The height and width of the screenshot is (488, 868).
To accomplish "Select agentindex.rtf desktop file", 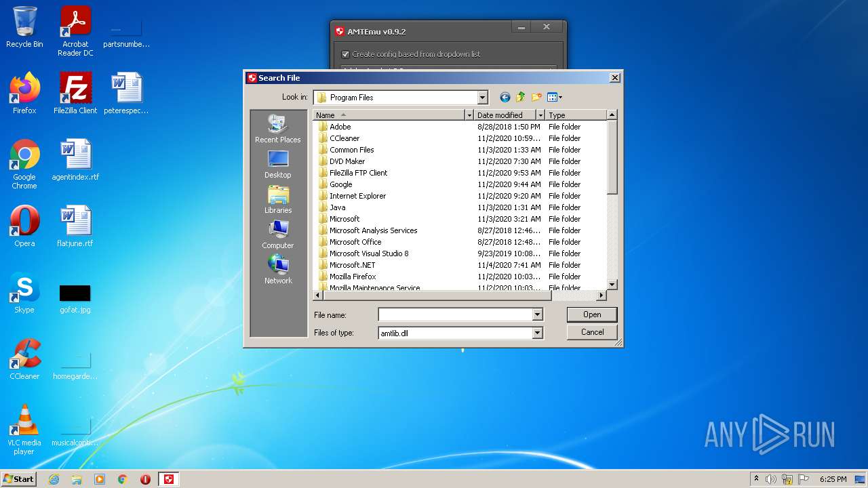I will pyautogui.click(x=75, y=159).
